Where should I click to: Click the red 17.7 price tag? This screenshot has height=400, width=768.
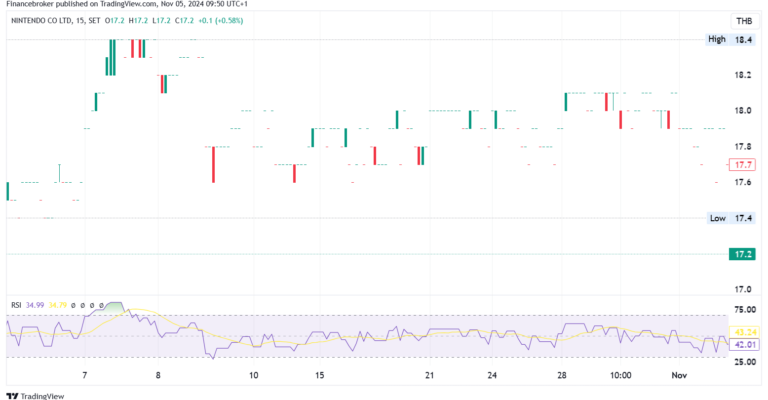pos(742,165)
